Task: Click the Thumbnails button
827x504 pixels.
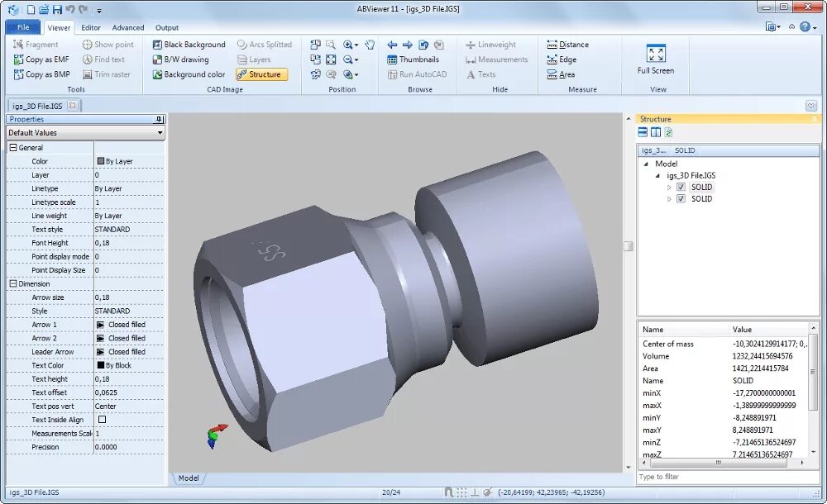Action: point(413,59)
